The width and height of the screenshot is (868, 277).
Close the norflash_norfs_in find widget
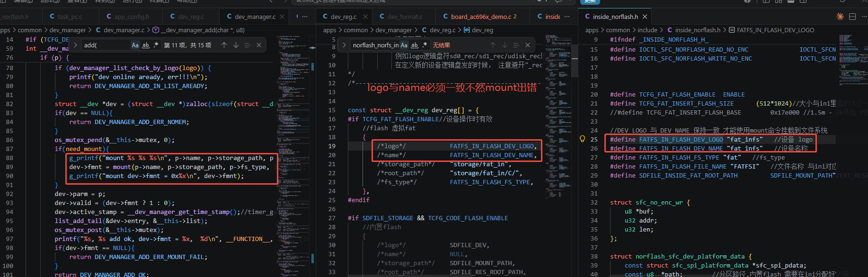coord(528,45)
